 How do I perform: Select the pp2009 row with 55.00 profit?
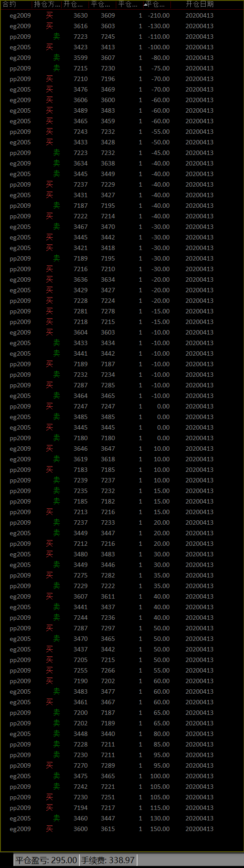(x=122, y=670)
